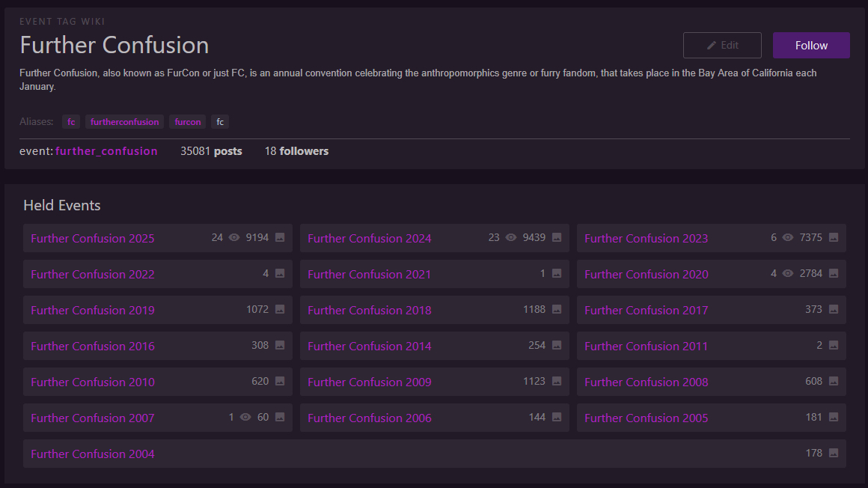The image size is (868, 488).
Task: Click the eye icon on Further Confusion 2007
Action: (x=245, y=417)
